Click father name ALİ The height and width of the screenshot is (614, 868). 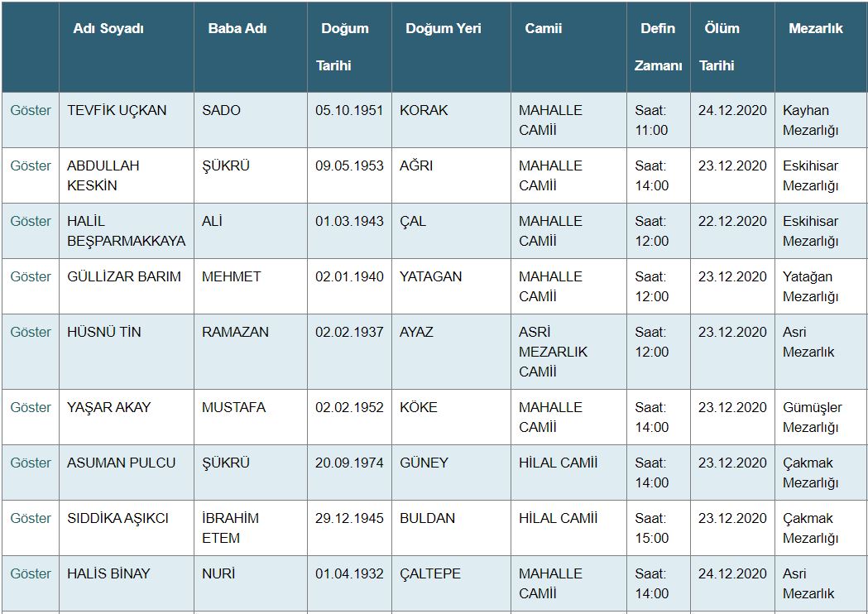[212, 221]
